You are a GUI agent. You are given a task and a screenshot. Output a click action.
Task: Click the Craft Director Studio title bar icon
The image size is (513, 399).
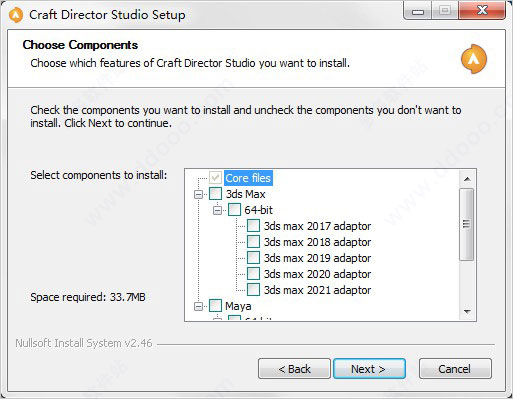[x=16, y=15]
